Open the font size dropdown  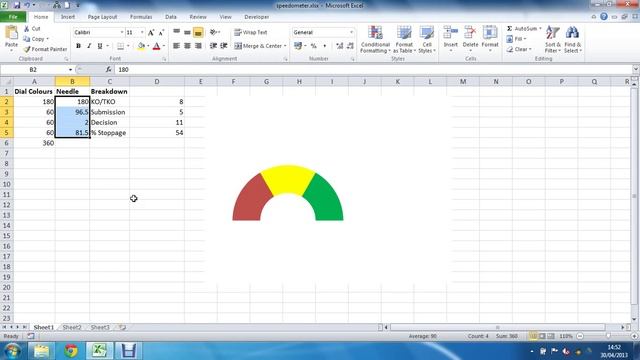click(x=142, y=32)
